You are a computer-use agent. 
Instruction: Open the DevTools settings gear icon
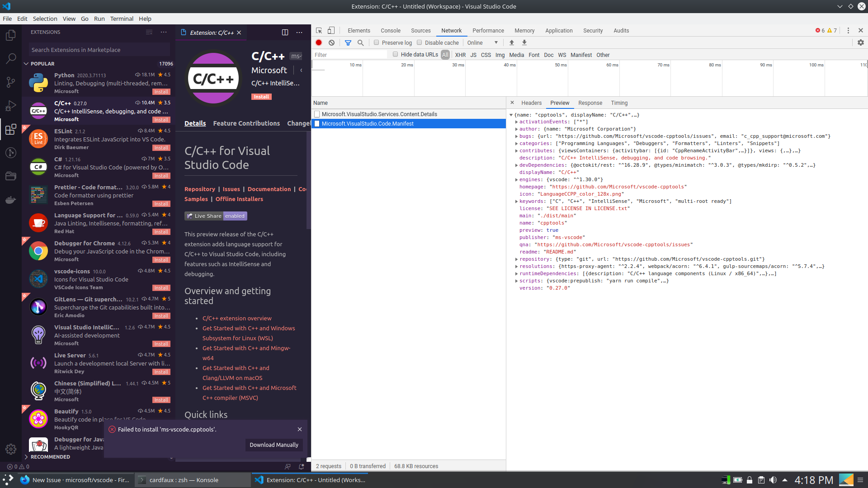click(x=861, y=42)
